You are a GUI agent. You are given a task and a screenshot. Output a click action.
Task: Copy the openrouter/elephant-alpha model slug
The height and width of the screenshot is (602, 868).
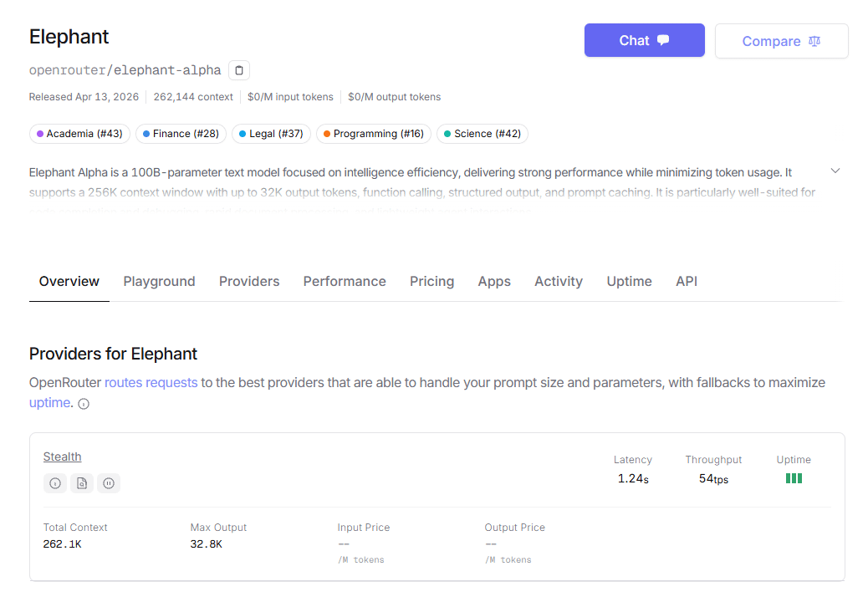239,70
